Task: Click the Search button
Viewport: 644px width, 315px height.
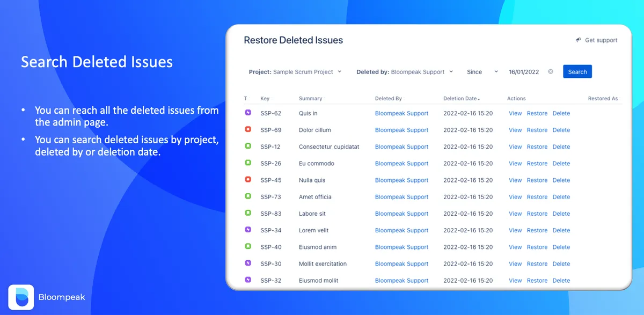Action: click(x=577, y=72)
